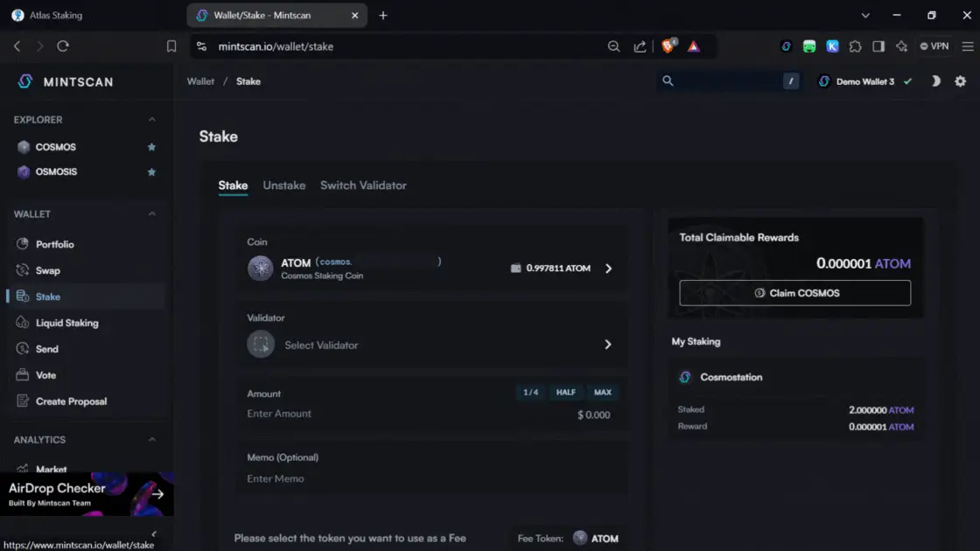Toggle dark mode moon icon
The image size is (980, 551).
[935, 81]
